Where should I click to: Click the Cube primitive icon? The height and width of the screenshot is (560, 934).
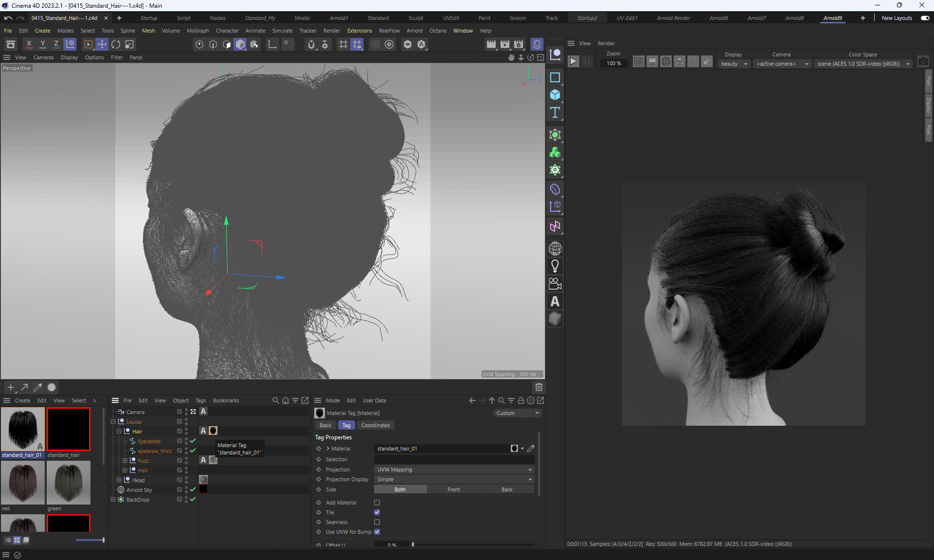pyautogui.click(x=555, y=95)
